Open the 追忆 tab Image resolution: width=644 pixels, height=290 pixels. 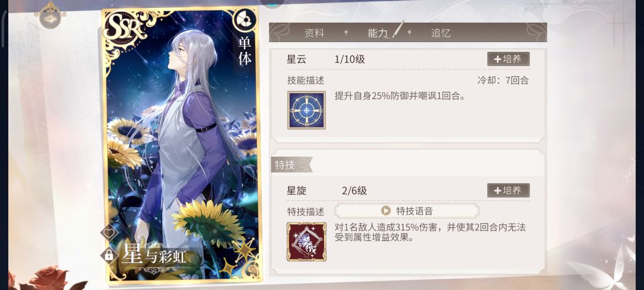[441, 33]
